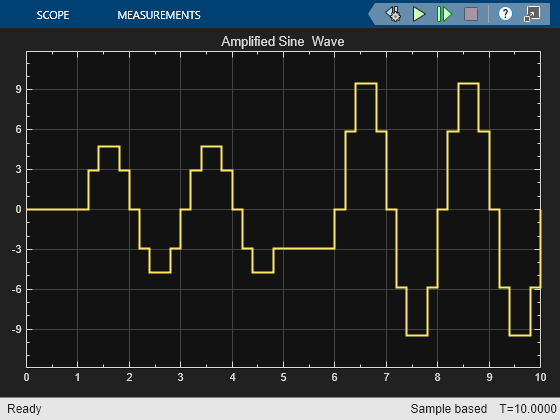Click the undock scope window icon

tap(532, 14)
